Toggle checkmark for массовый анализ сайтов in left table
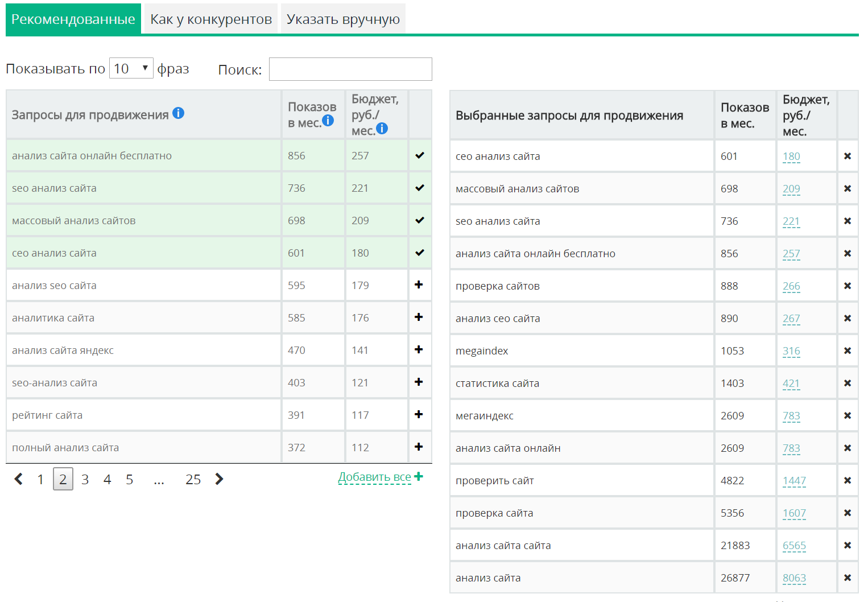The height and width of the screenshot is (602, 868). click(x=420, y=220)
